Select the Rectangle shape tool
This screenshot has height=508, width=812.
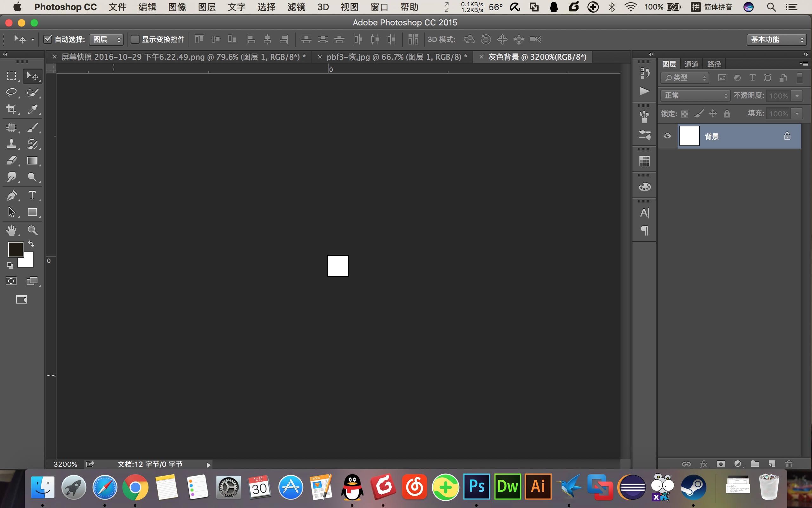[x=32, y=212]
